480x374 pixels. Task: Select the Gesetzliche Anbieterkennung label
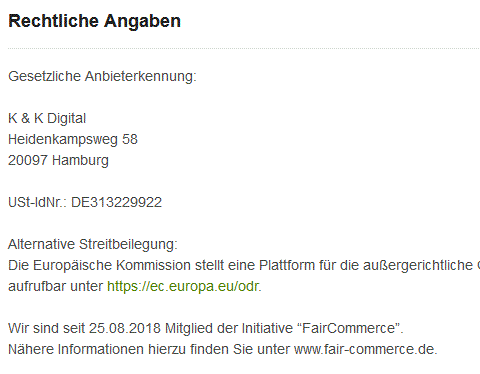click(x=102, y=76)
